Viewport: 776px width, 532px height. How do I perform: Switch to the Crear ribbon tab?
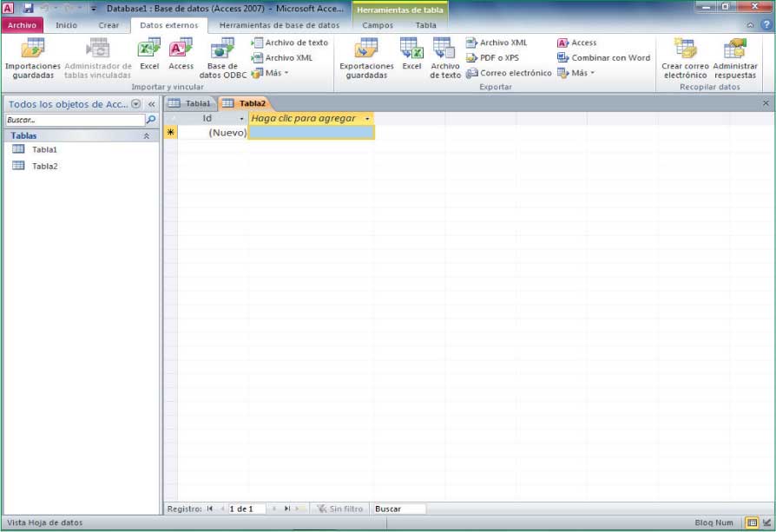(x=109, y=25)
